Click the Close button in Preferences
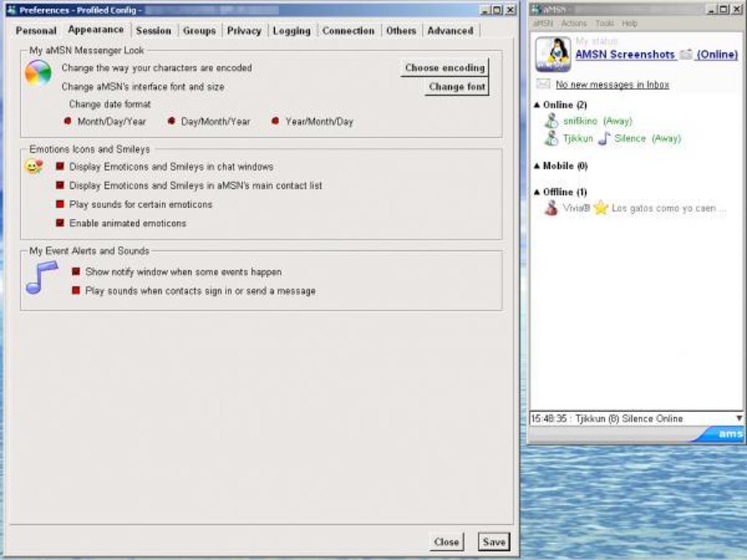This screenshot has height=560, width=747. tap(447, 542)
